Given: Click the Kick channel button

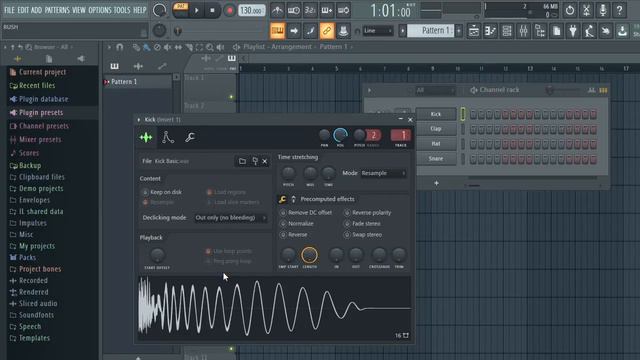Looking at the screenshot, I should 436,114.
